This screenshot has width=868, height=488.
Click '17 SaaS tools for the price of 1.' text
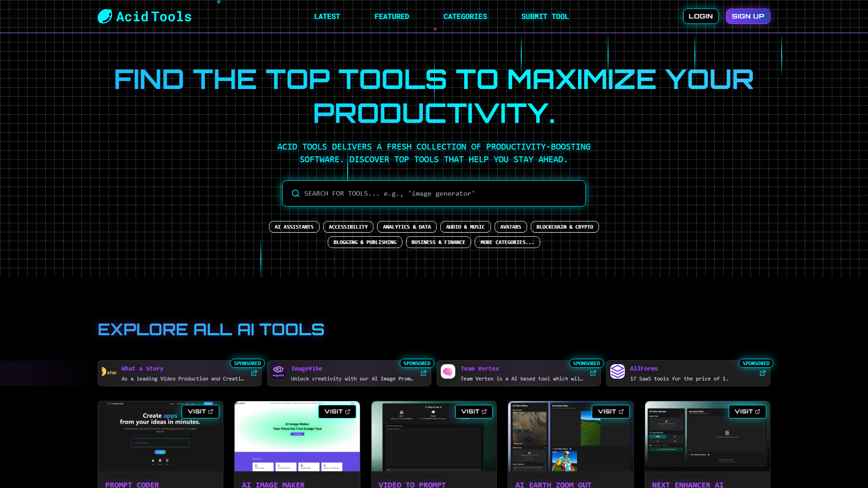[679, 379]
